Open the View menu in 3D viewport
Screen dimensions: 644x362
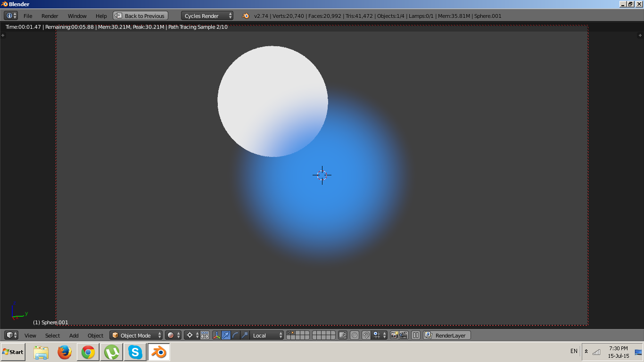tap(30, 336)
